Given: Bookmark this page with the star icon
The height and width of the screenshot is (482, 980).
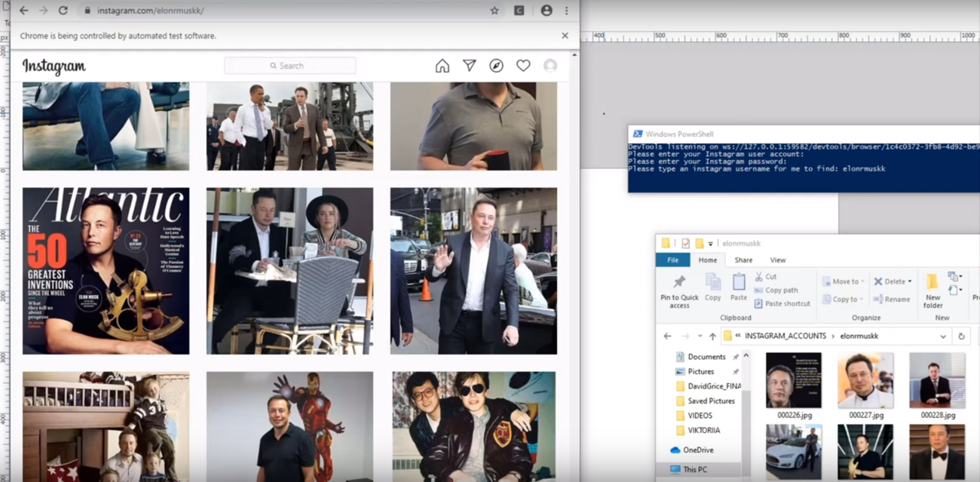Looking at the screenshot, I should coord(495,10).
